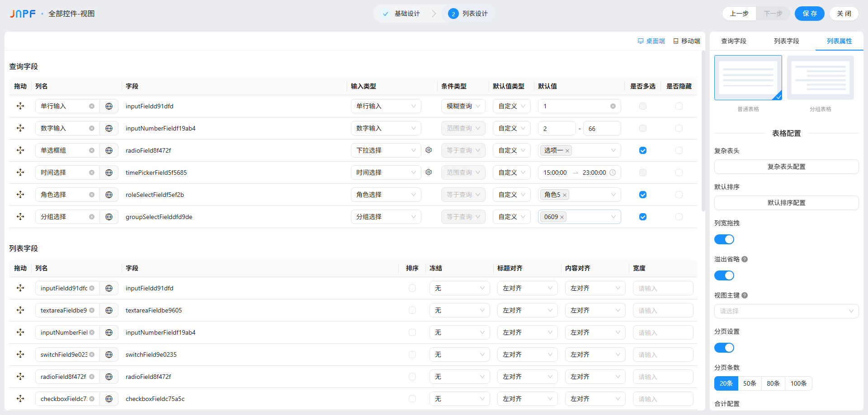Switch to the 查询字段 tab
The height and width of the screenshot is (415, 868).
(733, 41)
